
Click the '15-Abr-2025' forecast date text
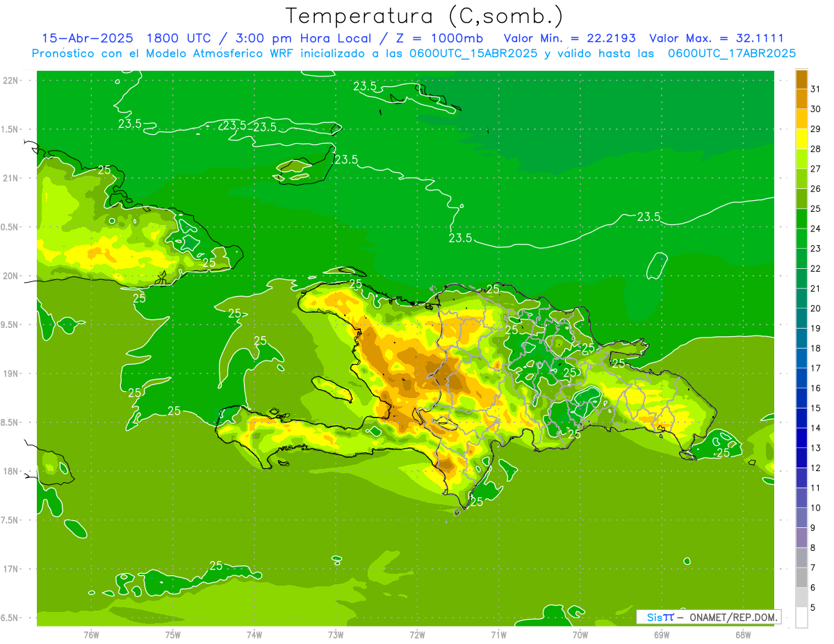coord(87,38)
